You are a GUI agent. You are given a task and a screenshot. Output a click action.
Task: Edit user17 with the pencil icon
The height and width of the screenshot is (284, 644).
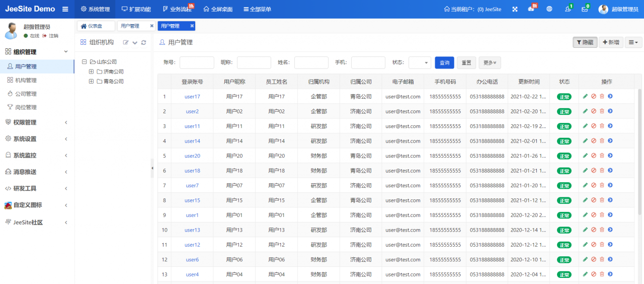[x=585, y=96]
